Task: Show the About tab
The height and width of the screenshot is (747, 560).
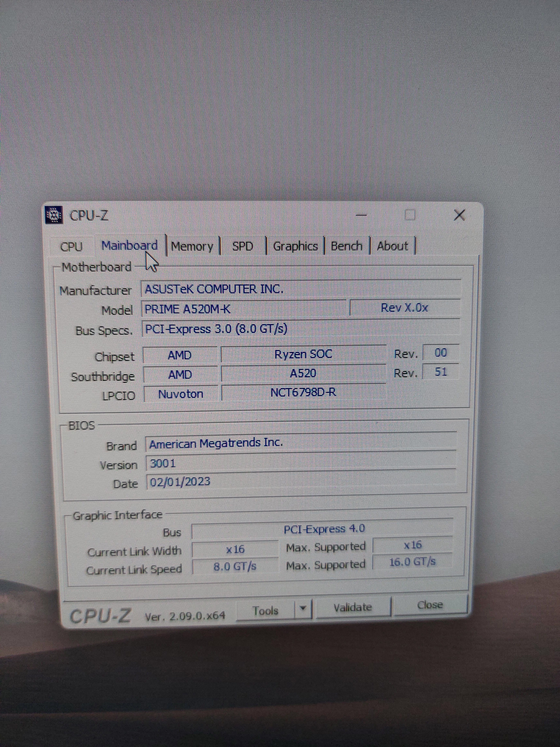Action: click(x=392, y=246)
